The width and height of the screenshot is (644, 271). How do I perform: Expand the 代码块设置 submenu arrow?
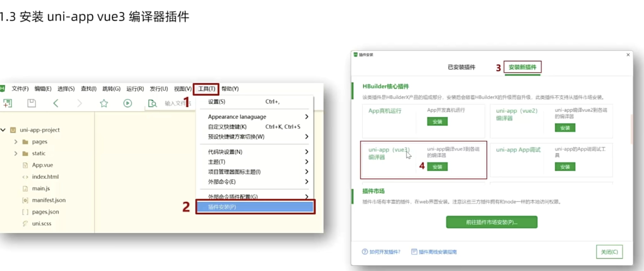pos(307,152)
